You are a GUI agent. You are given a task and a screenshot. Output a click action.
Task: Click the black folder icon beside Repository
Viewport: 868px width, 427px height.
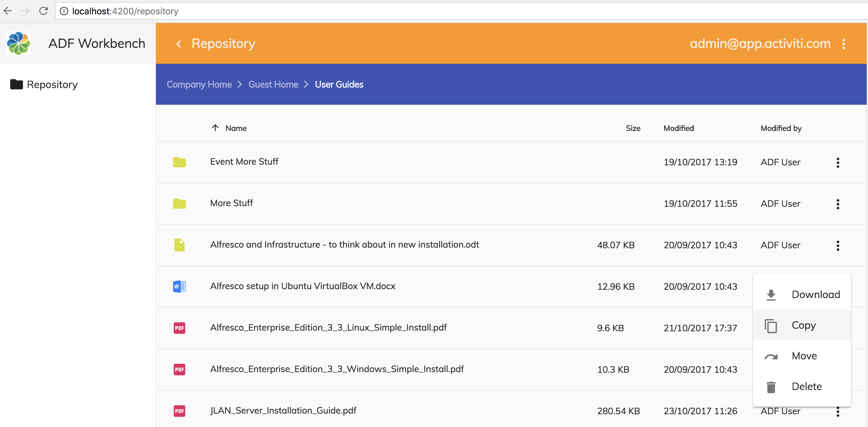pos(17,84)
